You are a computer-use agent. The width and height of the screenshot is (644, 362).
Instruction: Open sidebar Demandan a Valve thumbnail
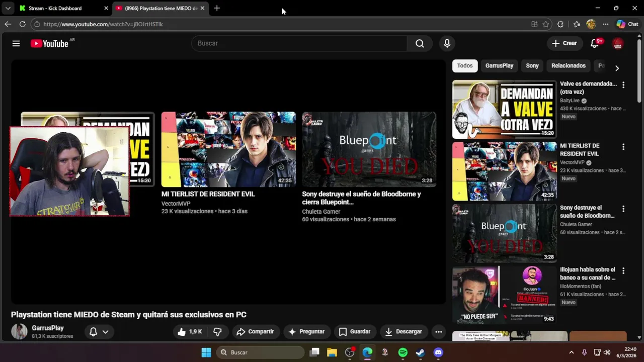click(x=504, y=109)
